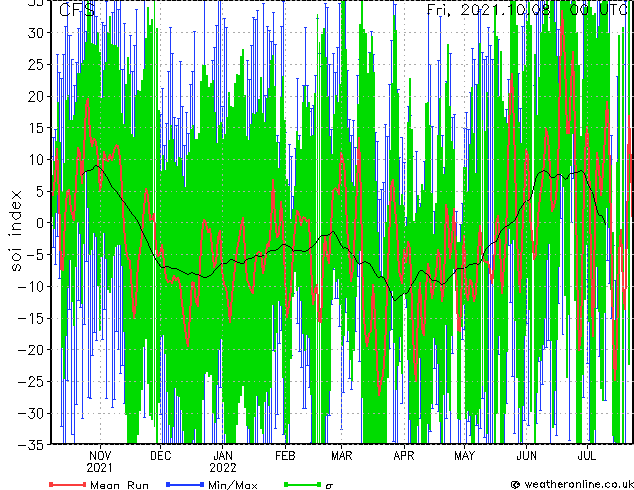Click the y-axis value 30
The height and width of the screenshot is (490, 634).
[37, 33]
